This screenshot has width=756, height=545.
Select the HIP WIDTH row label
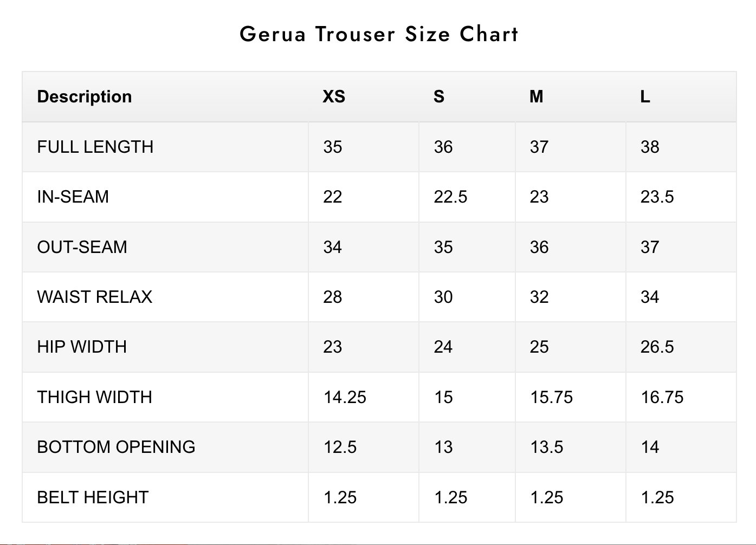pyautogui.click(x=82, y=347)
